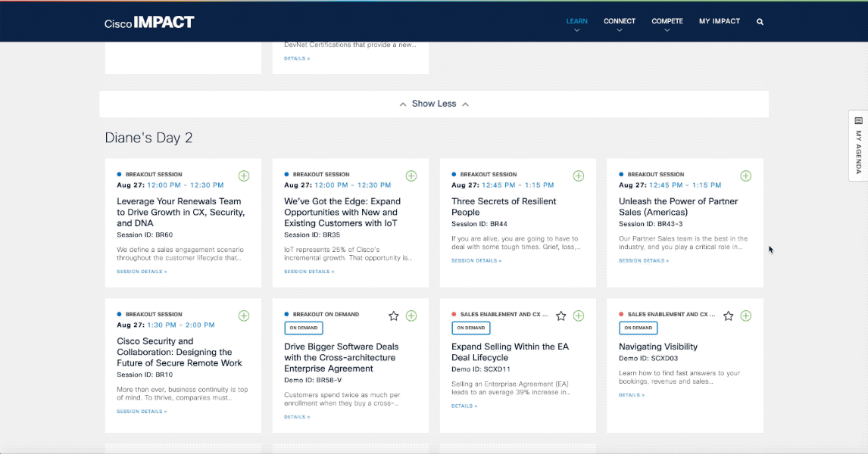Star the Navigating Visibility demo
The image size is (868, 454).
point(728,316)
